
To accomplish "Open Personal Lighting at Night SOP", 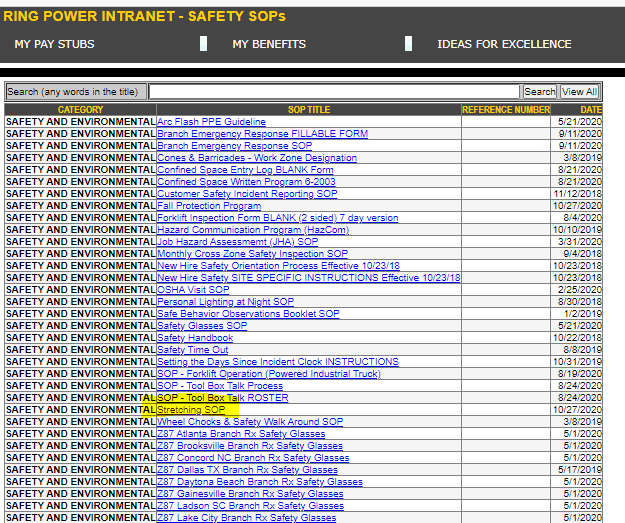I will [x=225, y=302].
